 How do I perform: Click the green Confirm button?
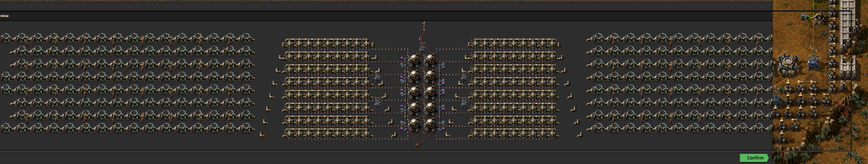[x=754, y=158]
